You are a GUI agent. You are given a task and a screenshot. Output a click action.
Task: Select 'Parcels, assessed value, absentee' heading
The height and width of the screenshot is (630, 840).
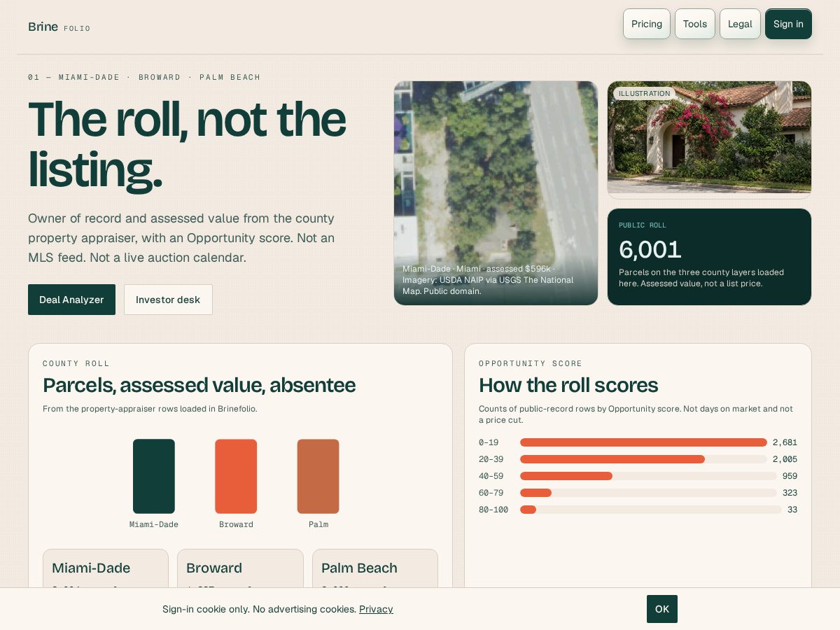pyautogui.click(x=199, y=385)
